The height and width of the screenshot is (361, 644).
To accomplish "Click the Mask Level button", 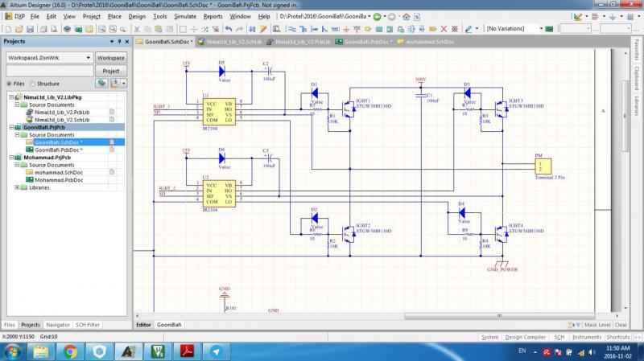I will click(x=597, y=325).
